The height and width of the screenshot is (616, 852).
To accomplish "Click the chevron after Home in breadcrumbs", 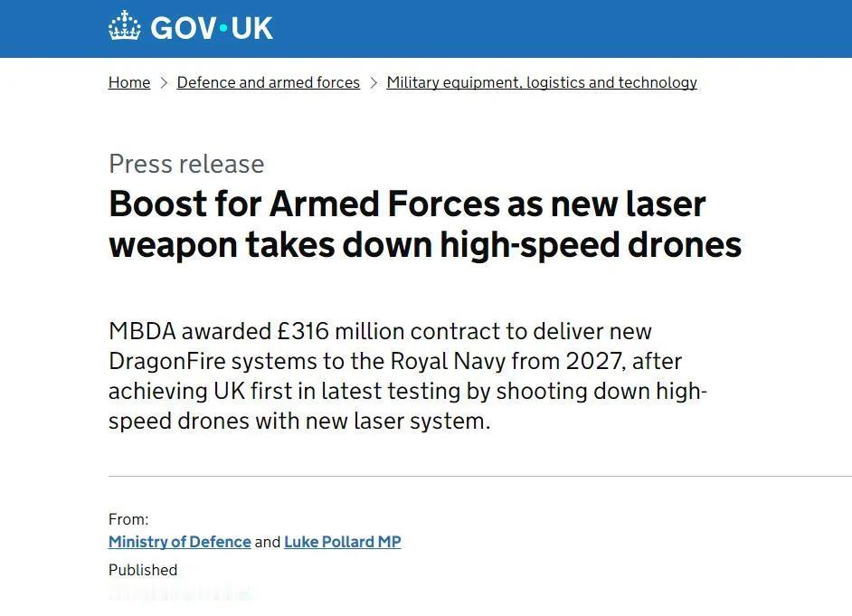I will coord(163,82).
